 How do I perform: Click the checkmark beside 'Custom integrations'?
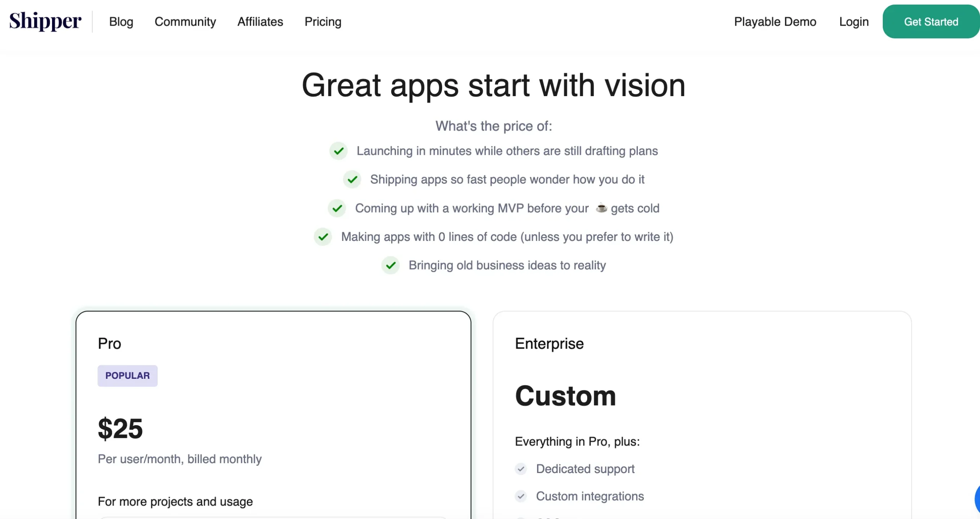coord(521,496)
